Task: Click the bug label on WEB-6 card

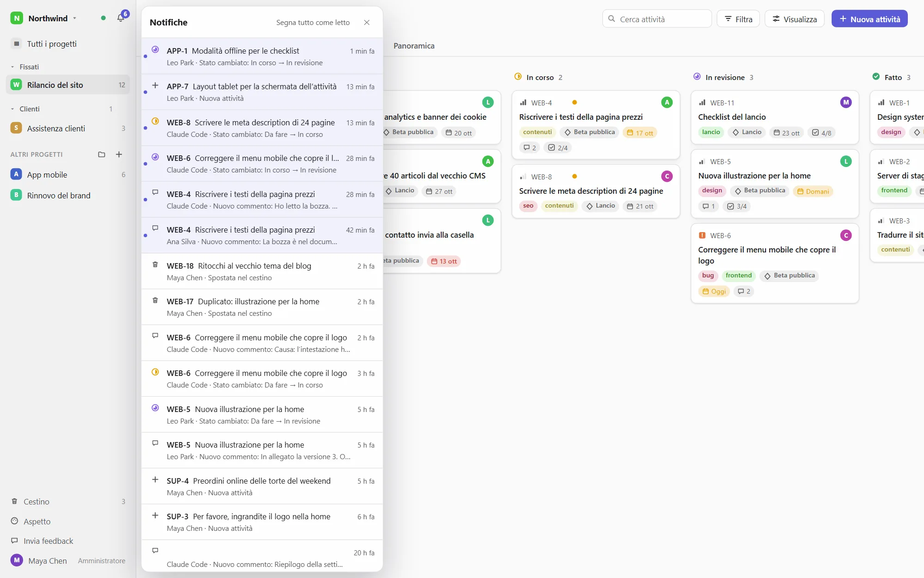Action: pyautogui.click(x=708, y=276)
